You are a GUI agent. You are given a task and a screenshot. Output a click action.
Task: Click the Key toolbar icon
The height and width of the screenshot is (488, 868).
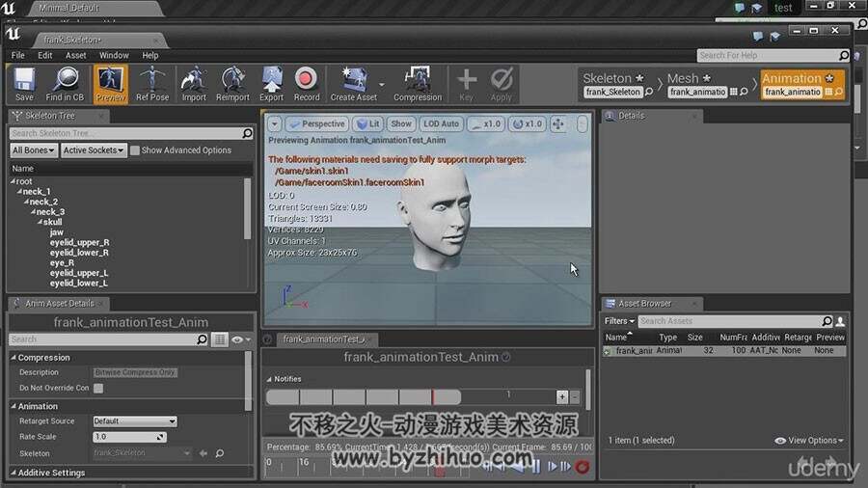pos(466,84)
